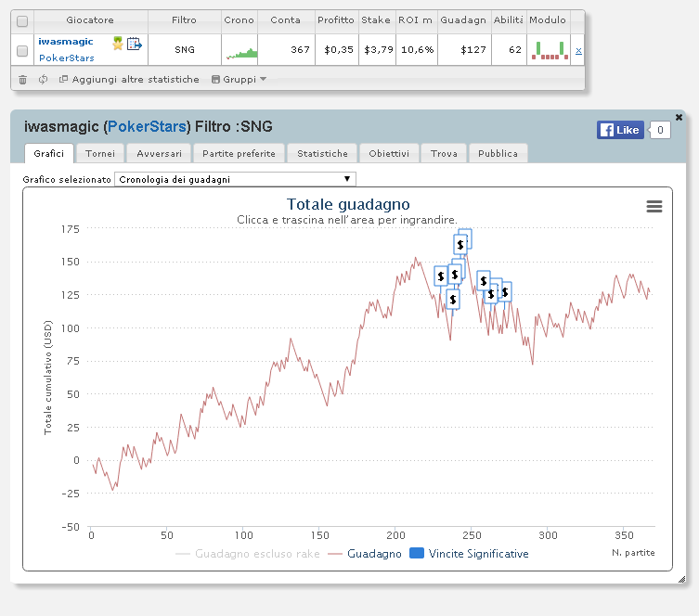
Task: Click PokerStars link in the panel title
Action: pos(147,126)
